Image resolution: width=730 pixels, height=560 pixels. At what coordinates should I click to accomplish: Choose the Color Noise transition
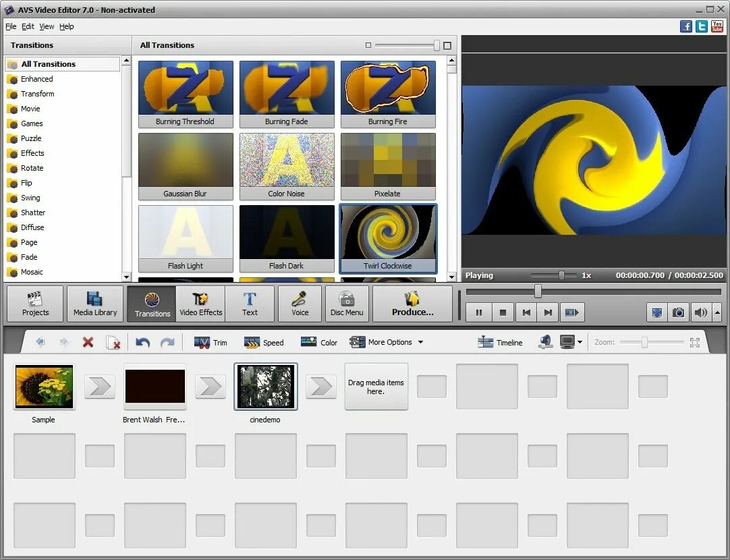point(287,166)
